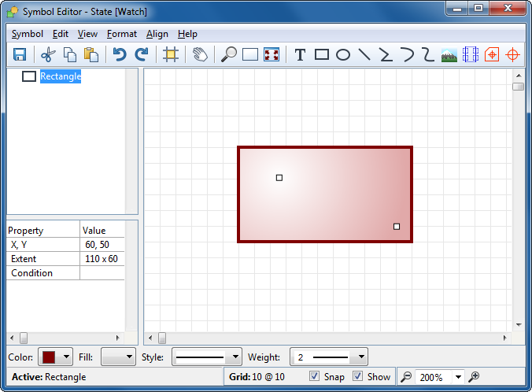Select the Line drawing tool
532x392 pixels.
pyautogui.click(x=364, y=54)
